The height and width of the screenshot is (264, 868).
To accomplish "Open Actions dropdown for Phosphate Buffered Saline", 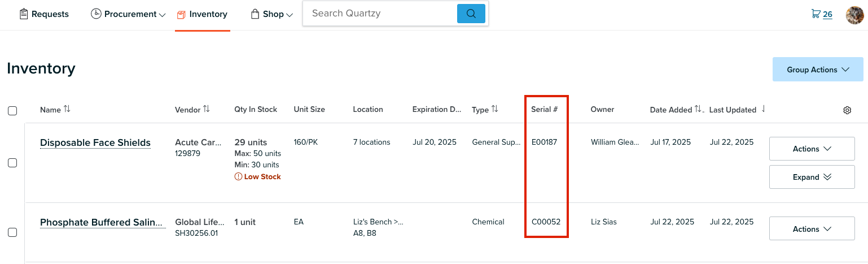I will coord(812,229).
